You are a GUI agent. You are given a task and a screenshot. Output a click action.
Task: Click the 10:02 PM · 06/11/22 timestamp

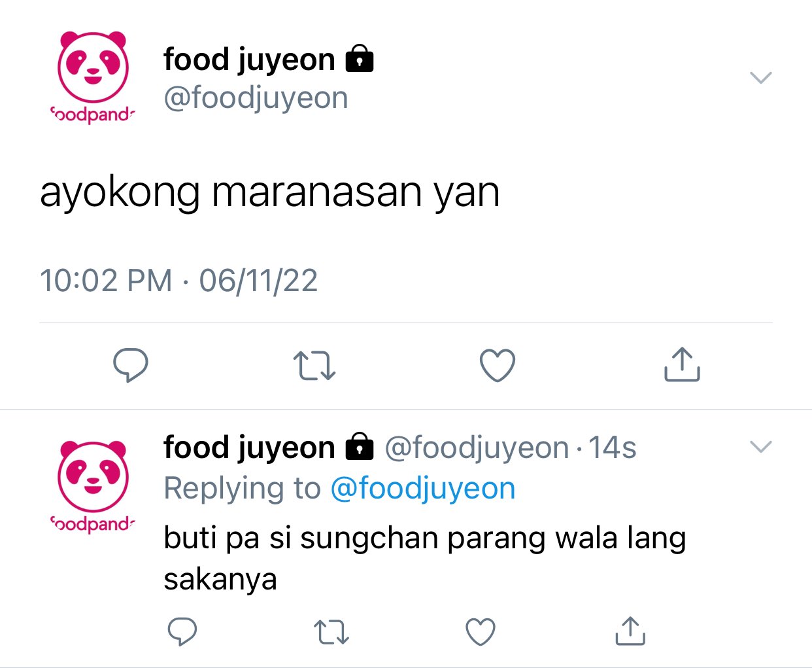178,281
